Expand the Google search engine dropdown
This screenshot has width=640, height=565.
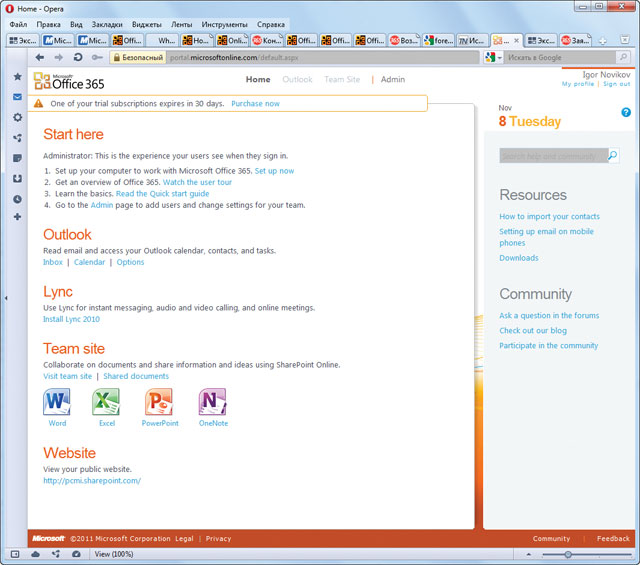tap(495, 58)
